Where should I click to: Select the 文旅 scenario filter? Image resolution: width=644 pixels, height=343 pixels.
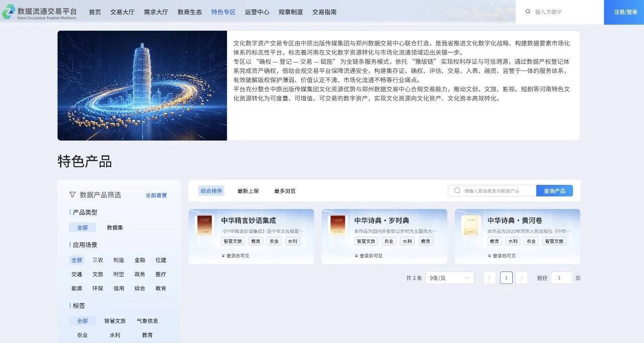click(x=98, y=275)
